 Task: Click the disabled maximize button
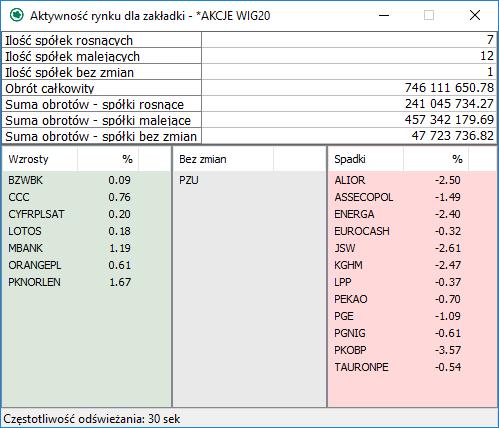[429, 15]
